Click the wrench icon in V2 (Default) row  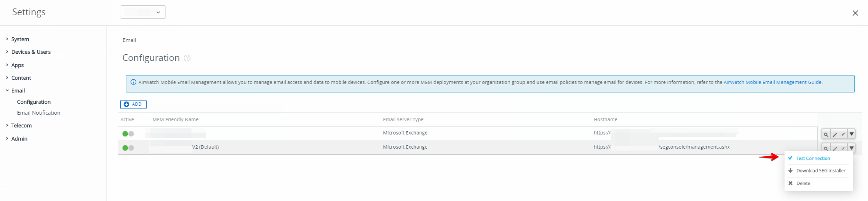(x=843, y=148)
